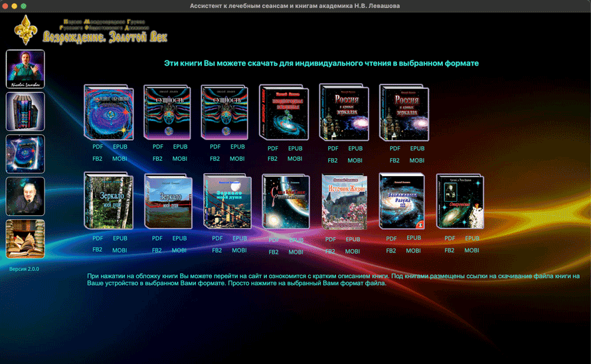Open the Nicolai Levashov portrait section

pos(25,69)
